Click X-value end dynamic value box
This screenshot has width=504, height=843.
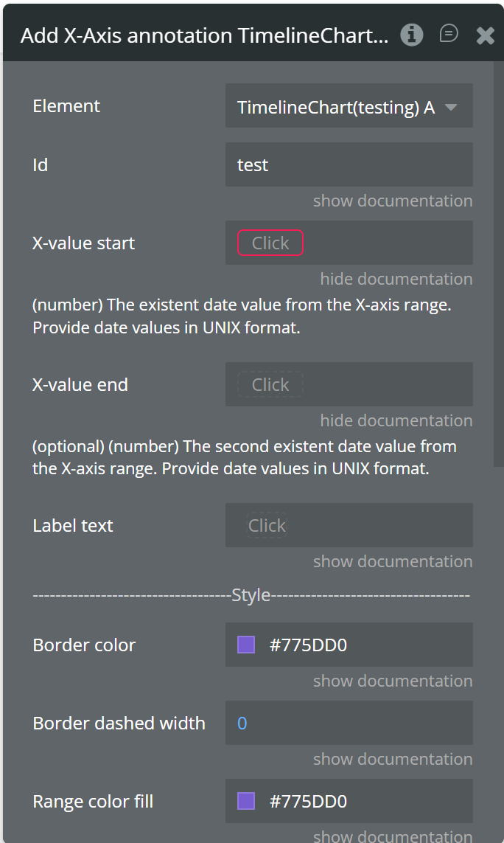pos(270,385)
